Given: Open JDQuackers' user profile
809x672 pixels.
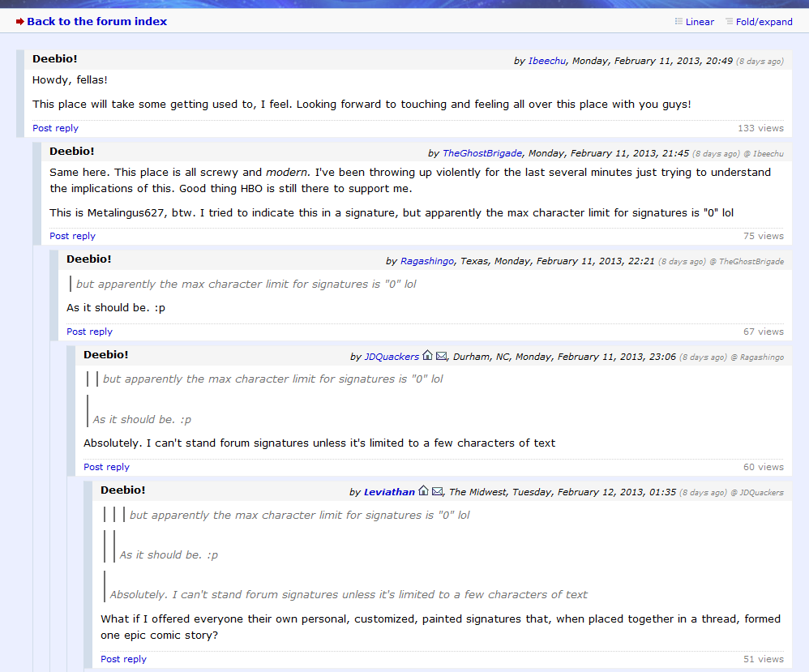Looking at the screenshot, I should tap(392, 357).
